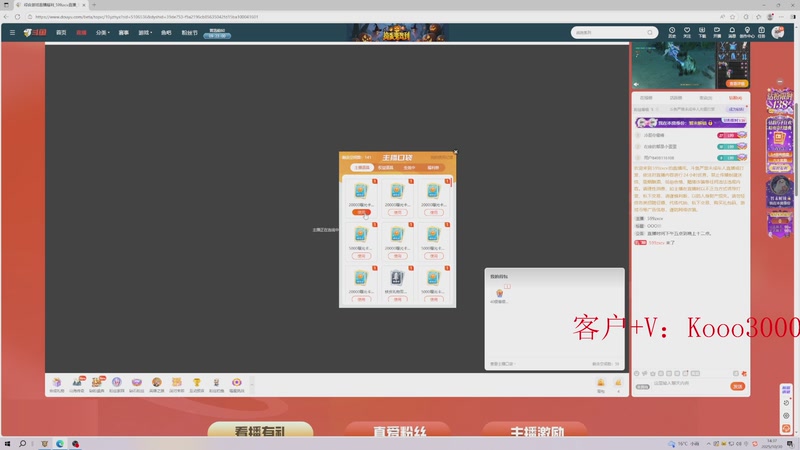Expand the 游戏 dropdown in header
This screenshot has width=800, height=450.
pos(145,32)
